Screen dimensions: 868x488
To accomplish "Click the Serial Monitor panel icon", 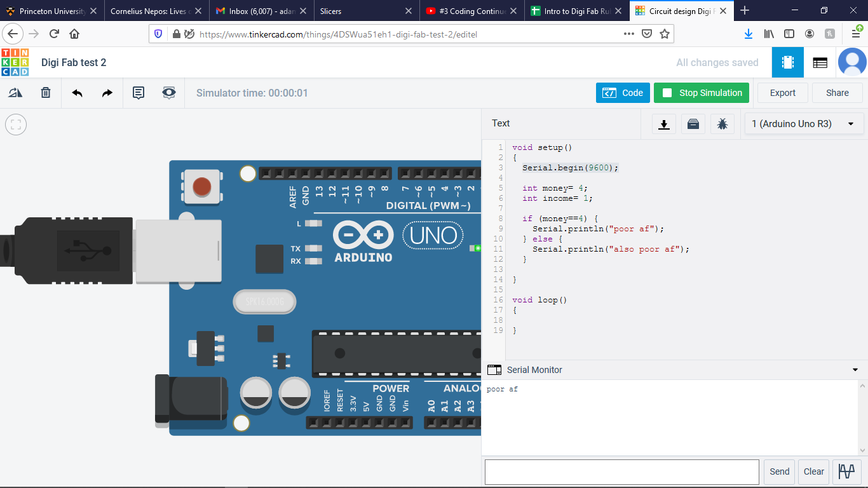I will [494, 370].
